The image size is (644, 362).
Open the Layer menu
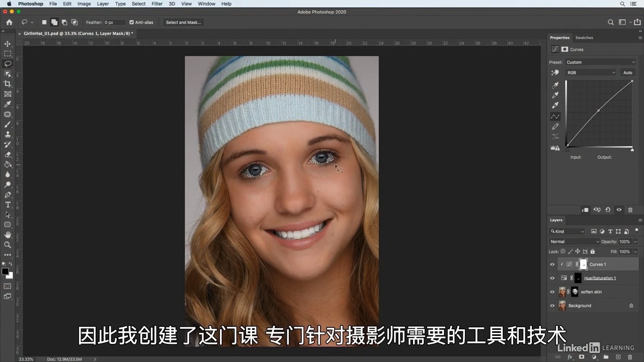pos(103,4)
